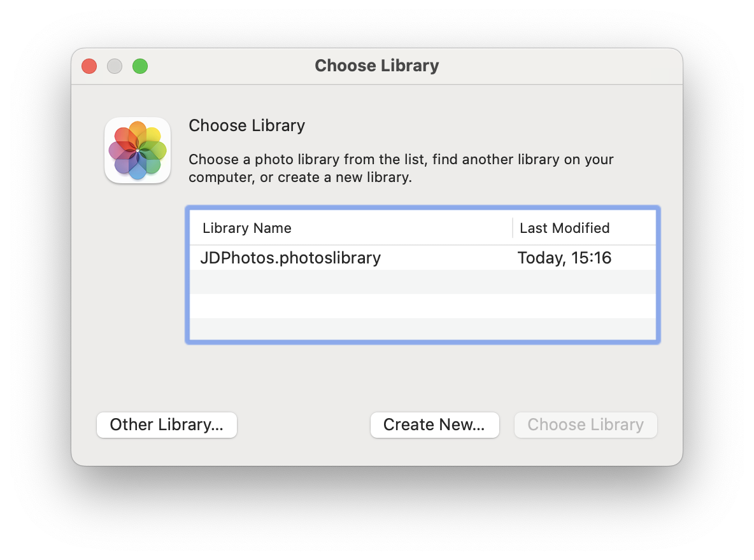Click the Photos app icon
The height and width of the screenshot is (560, 754).
pos(137,150)
